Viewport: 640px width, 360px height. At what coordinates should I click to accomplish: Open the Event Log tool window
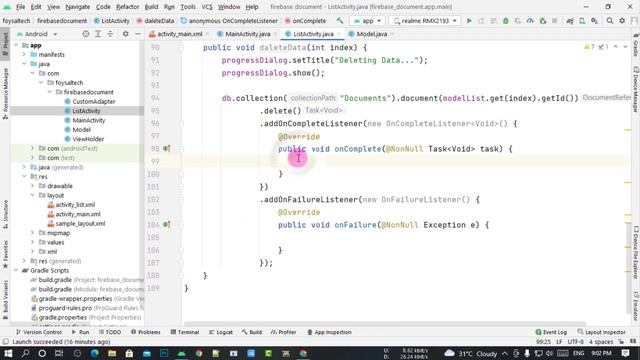551,332
